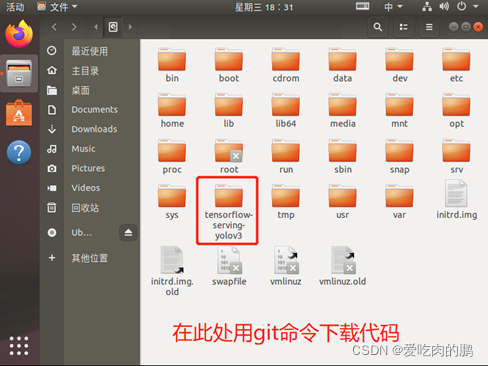The height and width of the screenshot is (366, 488).
Task: Open Documents in the sidebar
Action: point(90,110)
